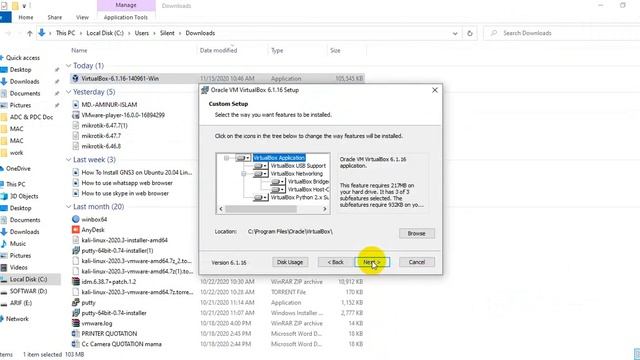The image size is (640, 360).
Task: Open VirtualBox Networking feature dropdown
Action: (260, 174)
